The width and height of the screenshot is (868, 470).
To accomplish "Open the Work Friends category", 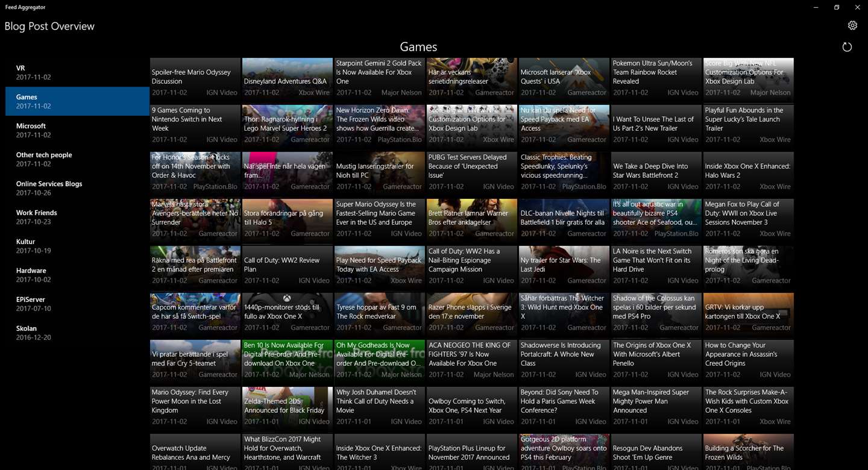I will click(x=78, y=217).
